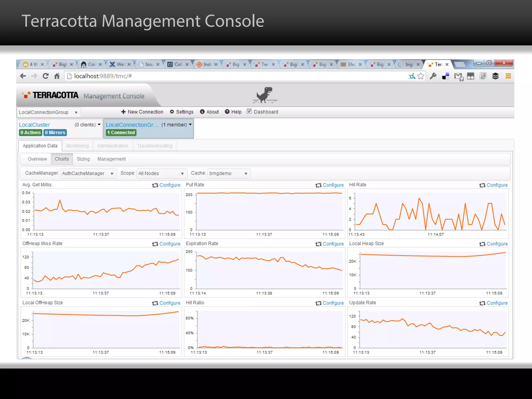Switch to the Ind browser tab
Screen dimensions: 532x399
[x=207, y=64]
